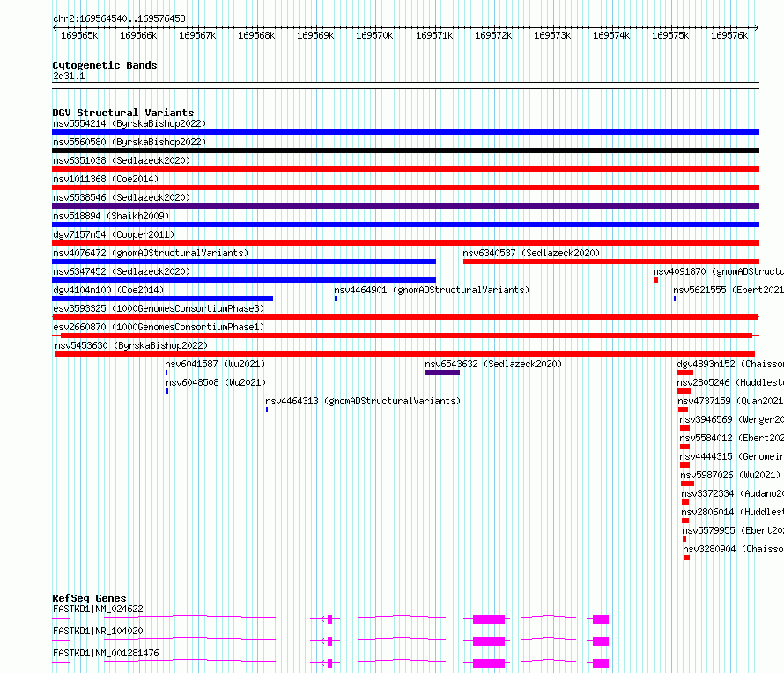Open the nsv4444315 variant
Screen dimensions: 784x673
click(x=731, y=456)
